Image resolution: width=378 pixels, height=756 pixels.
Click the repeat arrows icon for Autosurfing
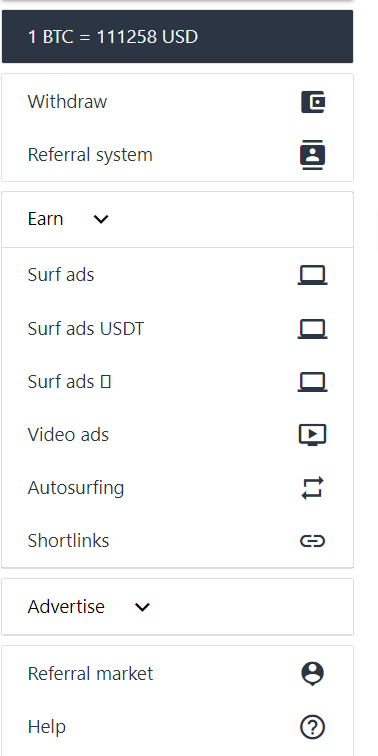tap(312, 488)
